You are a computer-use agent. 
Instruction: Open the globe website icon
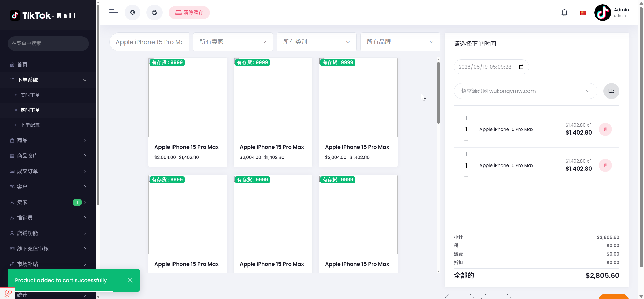click(133, 12)
